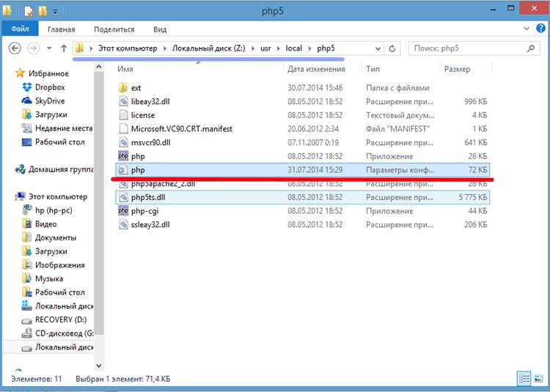The width and height of the screenshot is (550, 392).
Task: Select the php application icon, 26 КБ
Action: pos(123,156)
